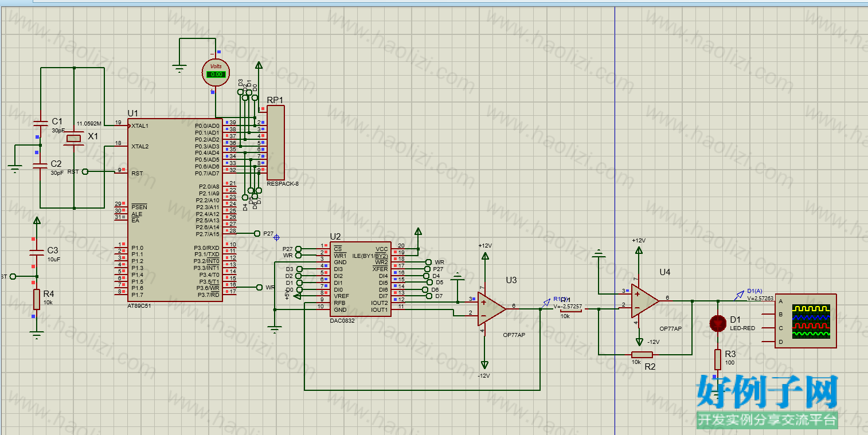Click the P27 terminal at U2 XFER pin
Image resolution: width=868 pixels, height=435 pixels.
point(428,269)
